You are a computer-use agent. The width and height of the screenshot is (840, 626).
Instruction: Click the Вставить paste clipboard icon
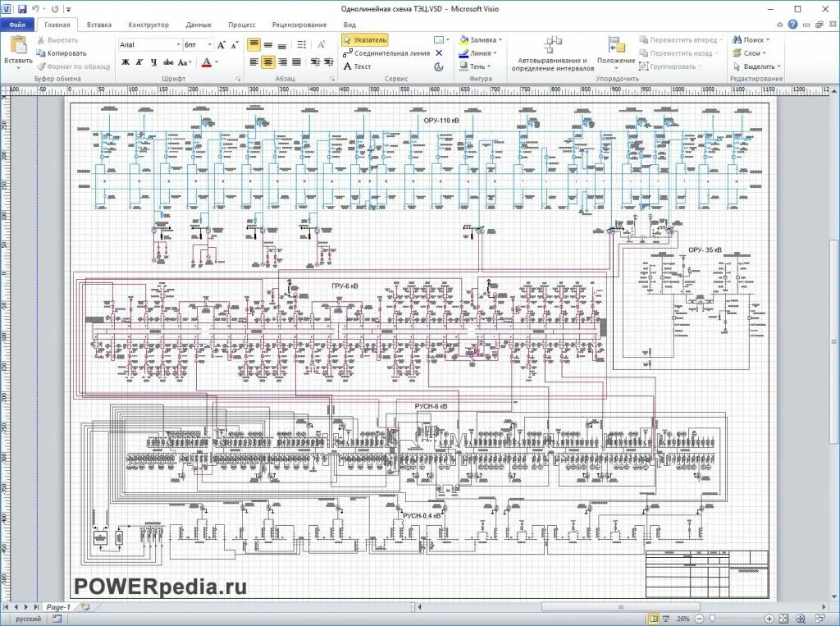(18, 45)
